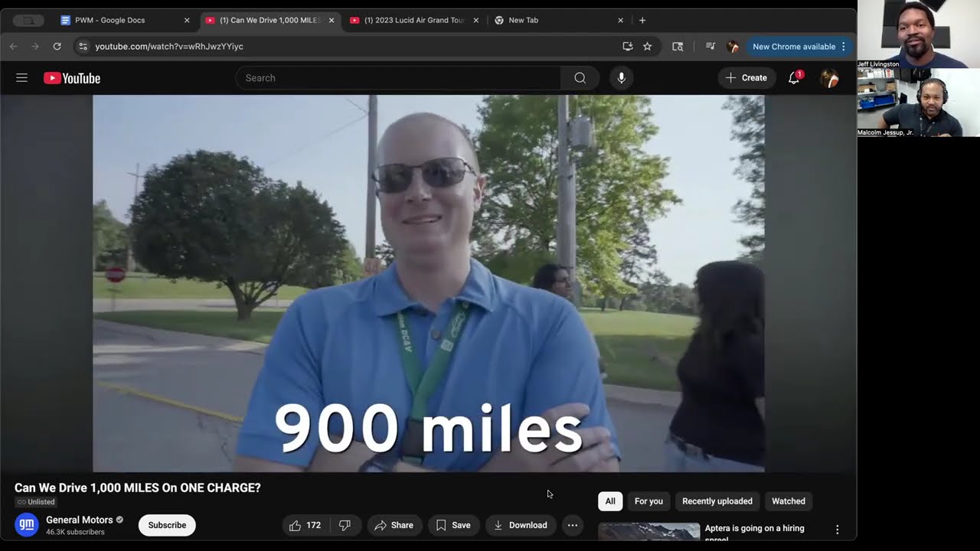Close the Lucid Air Grand Touring tab
This screenshot has height=551, width=980.
click(476, 21)
